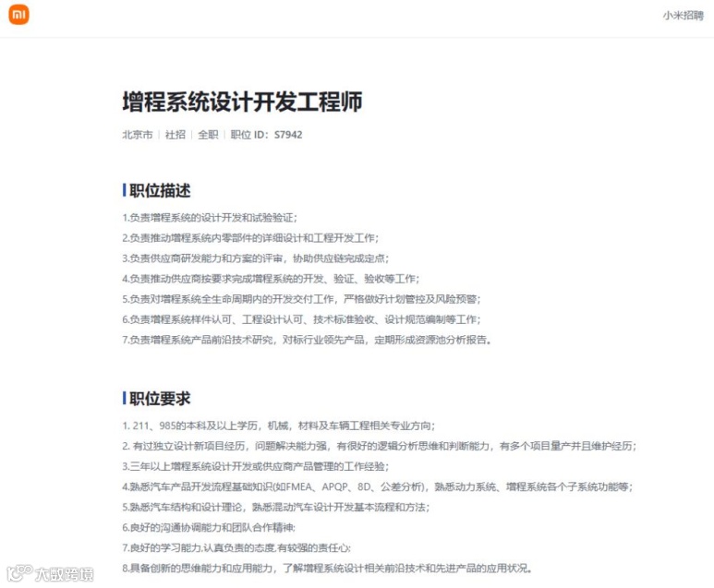Image resolution: width=714 pixels, height=588 pixels.
Task: Click requirement line 8 about 创新的思维能力
Action: tap(327, 569)
